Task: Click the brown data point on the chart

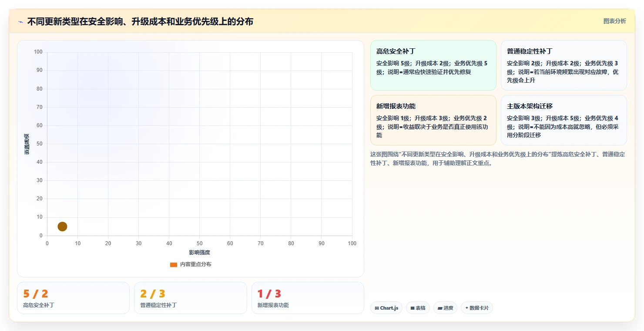Action: coord(62,226)
